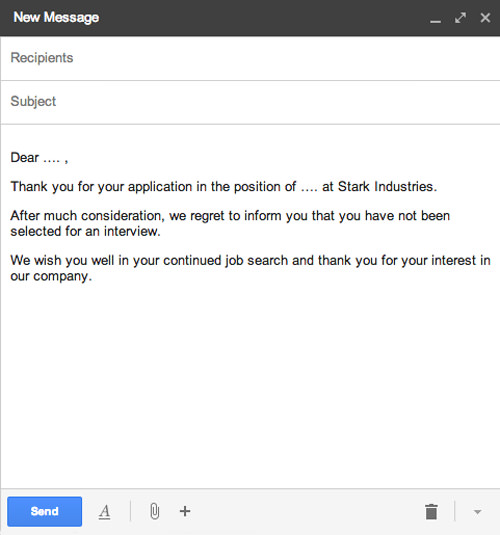500x535 pixels.
Task: Place cursor in the 'After much consideration' line
Action: coord(230,216)
